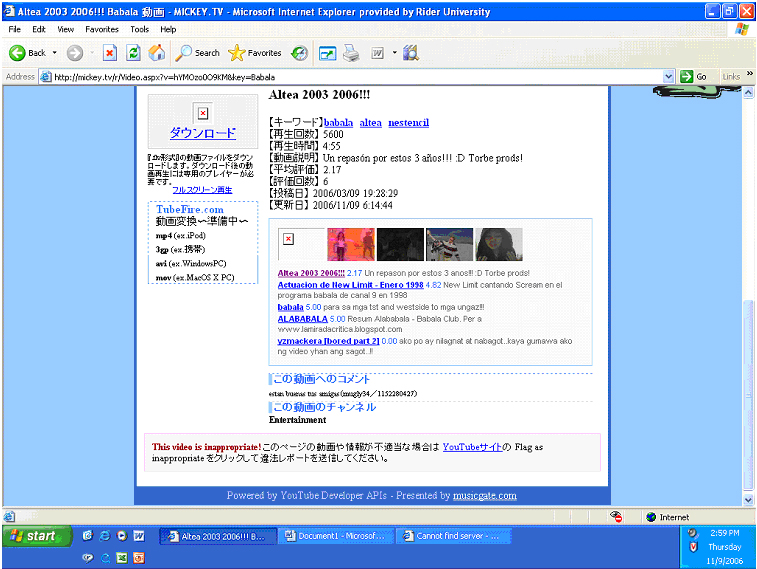Open Actuacion de New Limit - Enero 1998

(350, 285)
